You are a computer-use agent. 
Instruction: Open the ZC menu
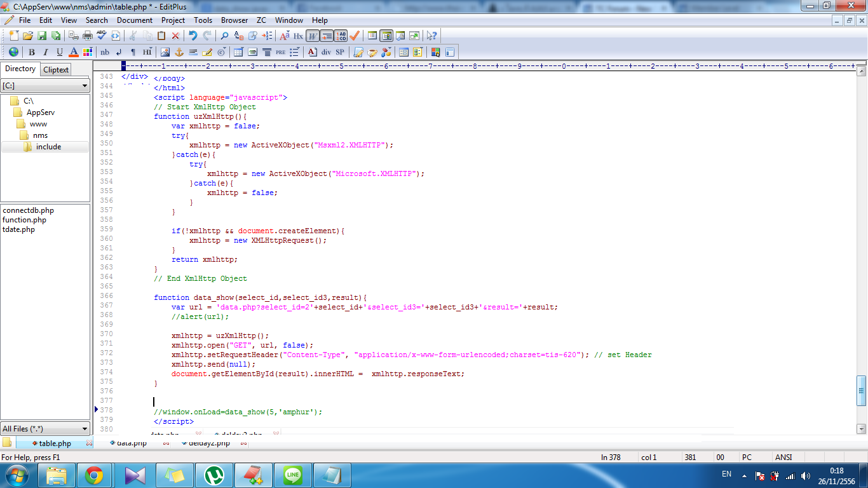pyautogui.click(x=262, y=20)
